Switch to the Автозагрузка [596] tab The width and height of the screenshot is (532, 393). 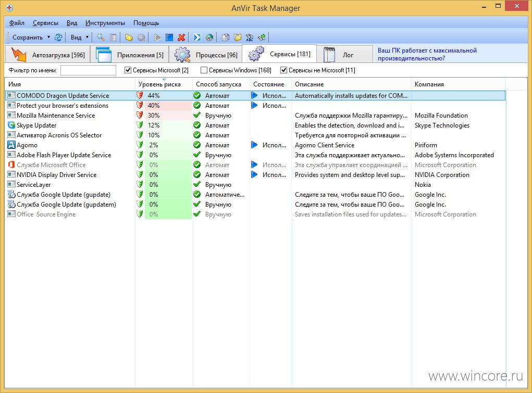tap(47, 54)
